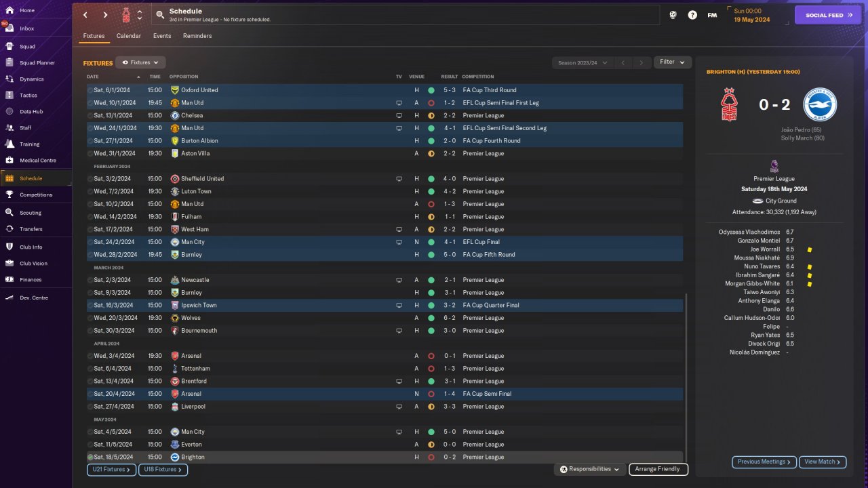Click the Nottingham Forest badge in the match panel
Screen dimensions: 868x488
coord(730,105)
